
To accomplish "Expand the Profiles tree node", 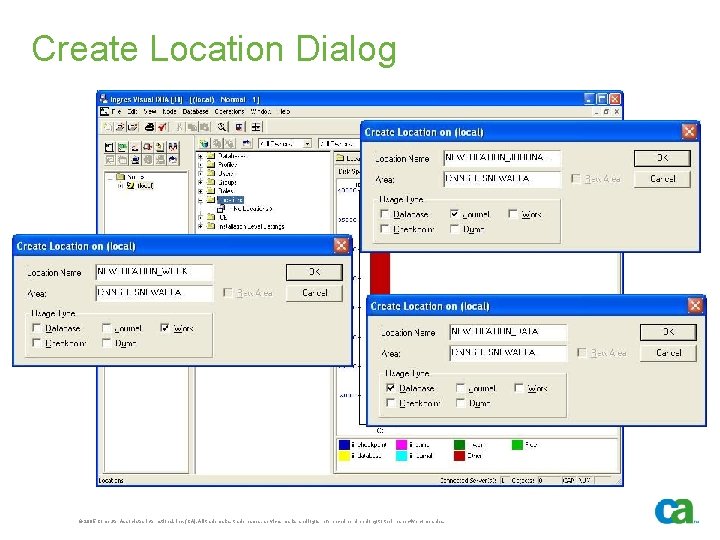I will tap(200, 165).
